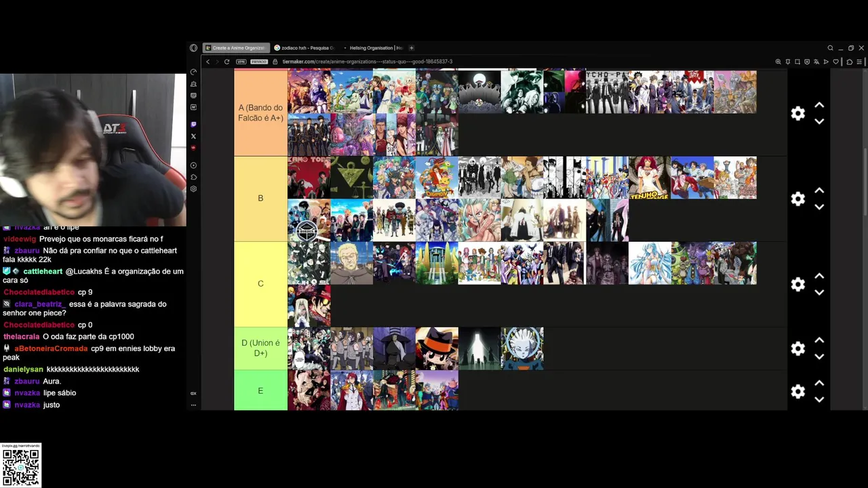Select Whis character thumbnail in tier D
The height and width of the screenshot is (488, 868).
[x=522, y=348]
